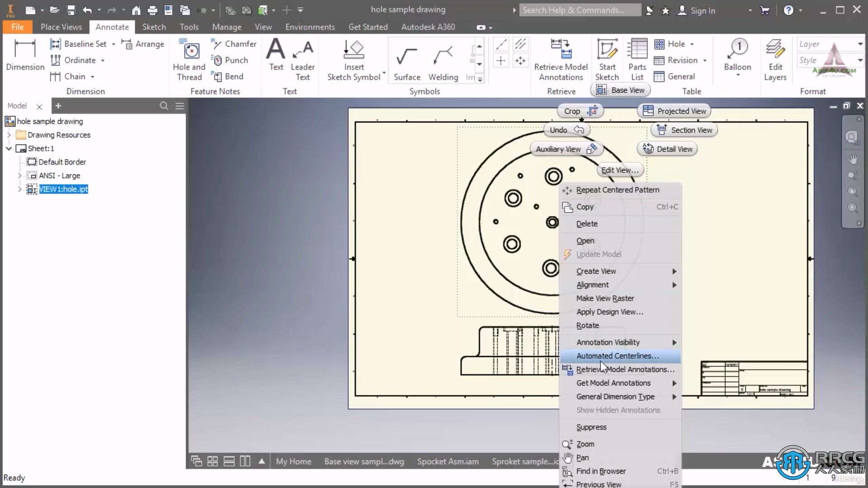Viewport: 868px width, 488px height.
Task: Click Edit View in marking menu
Action: click(620, 170)
